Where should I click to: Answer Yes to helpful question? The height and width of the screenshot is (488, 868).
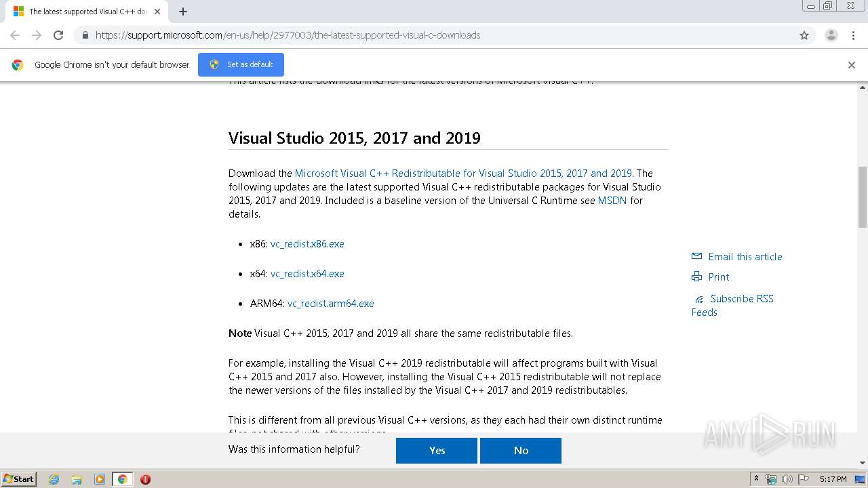437,451
